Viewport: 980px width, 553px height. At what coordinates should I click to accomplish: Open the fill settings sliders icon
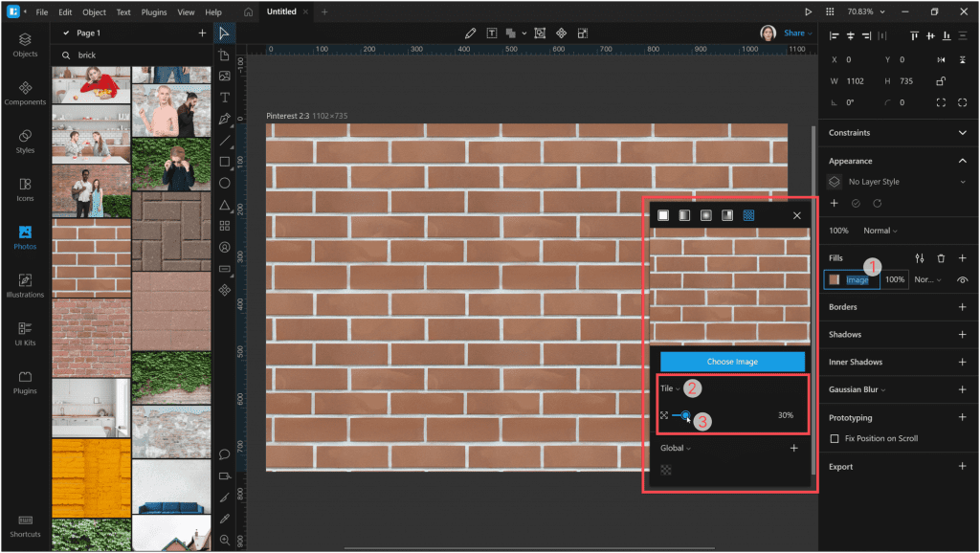(x=920, y=258)
